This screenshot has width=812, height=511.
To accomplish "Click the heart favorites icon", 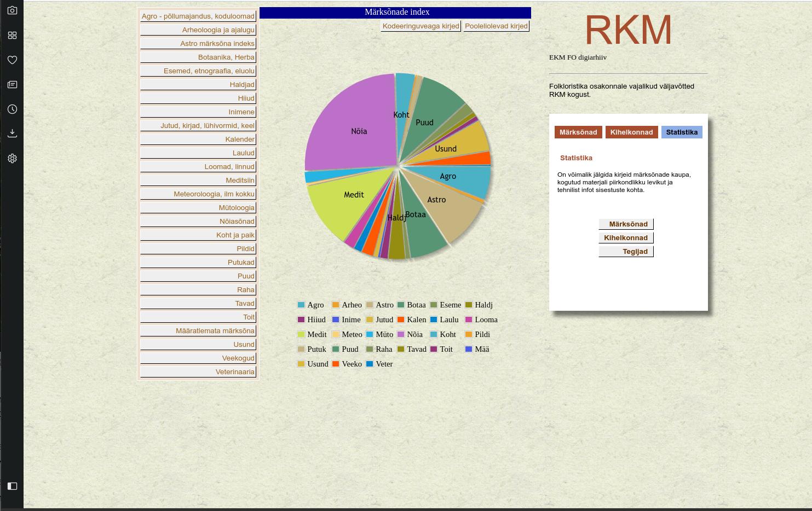I will tap(12, 60).
